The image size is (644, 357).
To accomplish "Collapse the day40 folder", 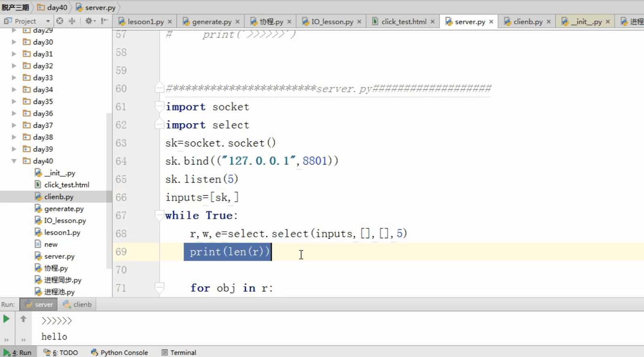I will click(14, 161).
